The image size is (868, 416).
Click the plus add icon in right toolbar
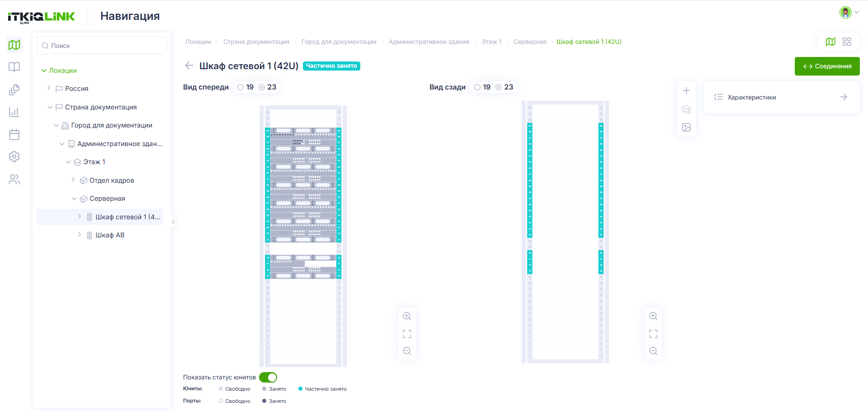[x=686, y=91]
